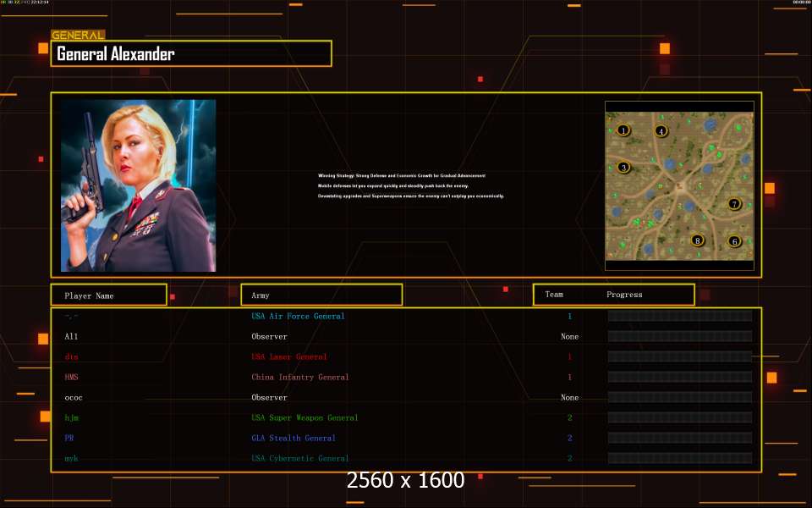Click progress bar in player ococ row
812x508 pixels.
tap(680, 398)
